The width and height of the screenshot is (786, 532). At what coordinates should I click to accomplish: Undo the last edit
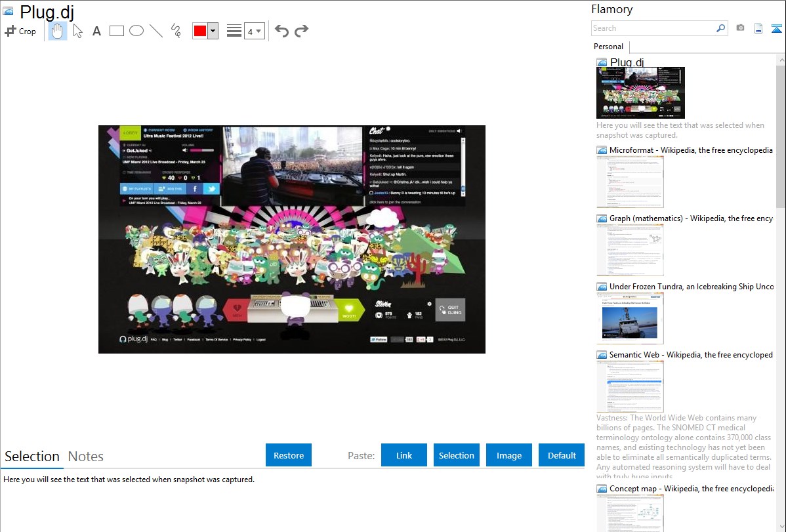(281, 31)
